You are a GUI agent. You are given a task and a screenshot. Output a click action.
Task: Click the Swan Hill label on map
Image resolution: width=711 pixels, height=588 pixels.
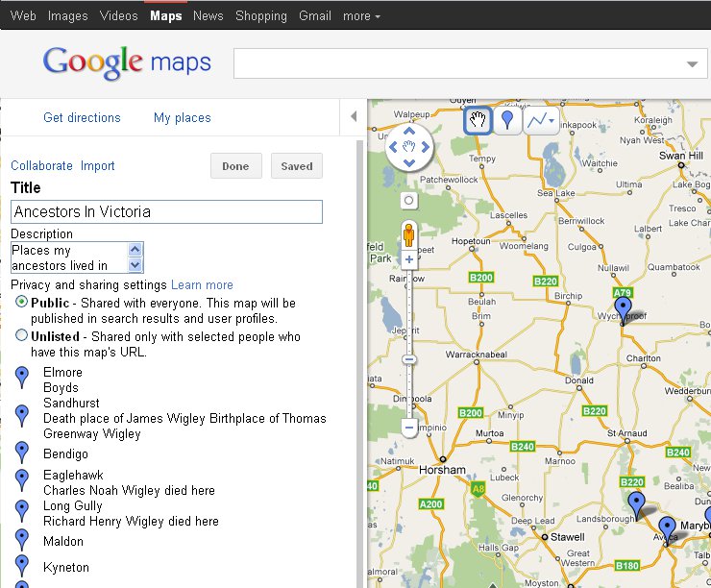click(681, 156)
